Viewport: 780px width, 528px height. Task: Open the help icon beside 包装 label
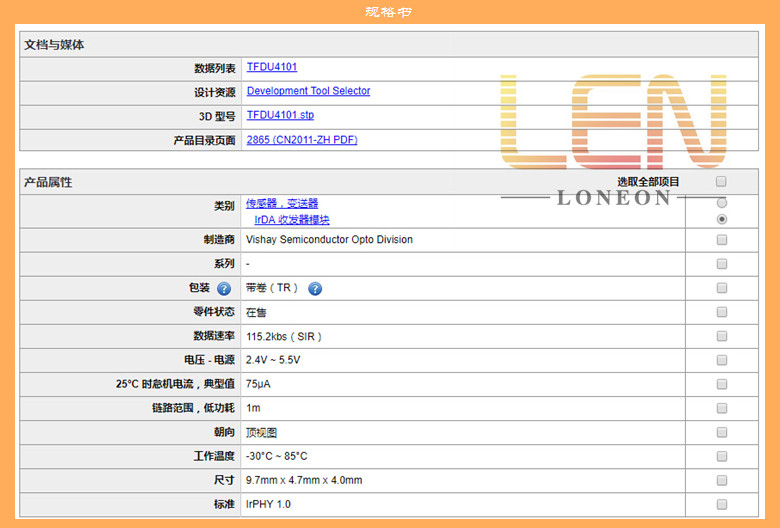[224, 289]
